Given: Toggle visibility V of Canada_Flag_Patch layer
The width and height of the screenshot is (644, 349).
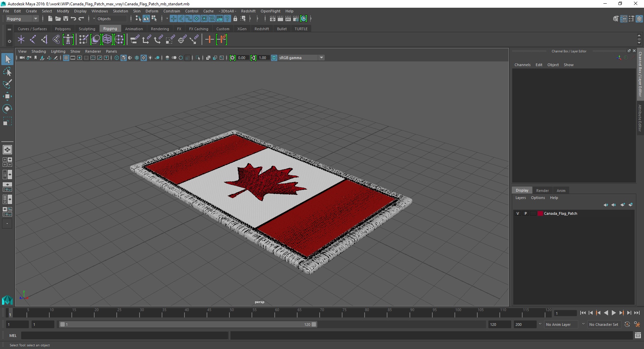Looking at the screenshot, I should tap(518, 213).
